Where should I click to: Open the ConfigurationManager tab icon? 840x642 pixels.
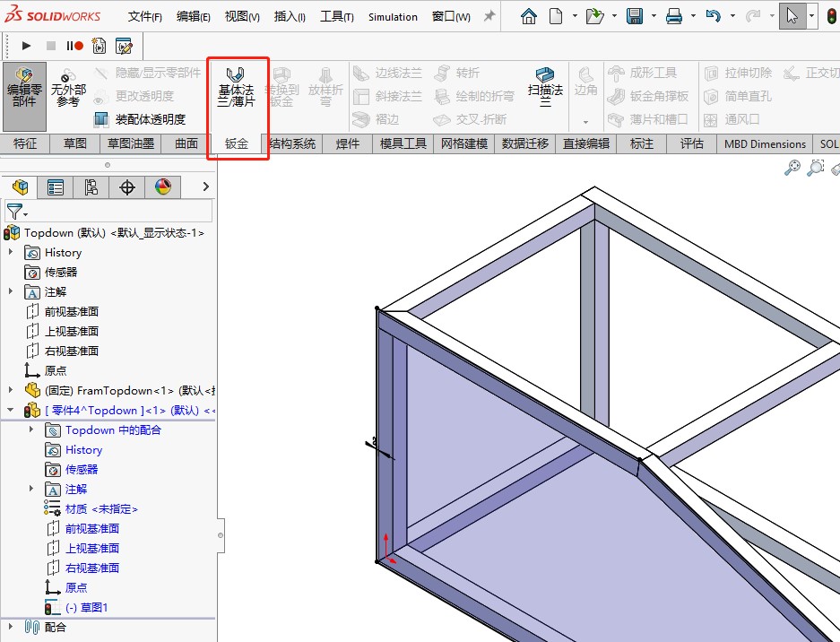coord(91,187)
